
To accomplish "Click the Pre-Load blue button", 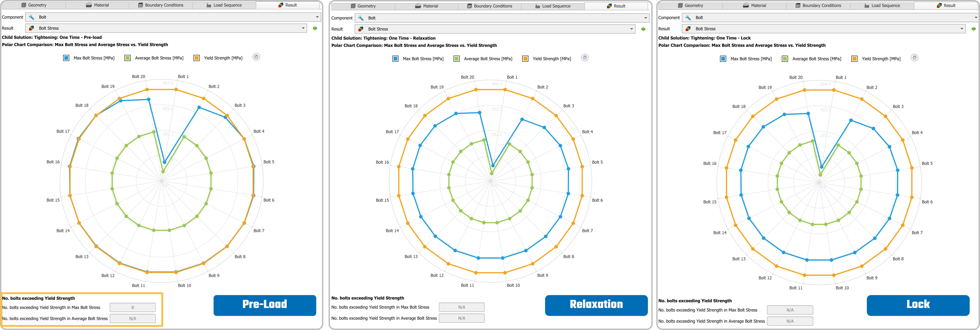I will pos(264,305).
